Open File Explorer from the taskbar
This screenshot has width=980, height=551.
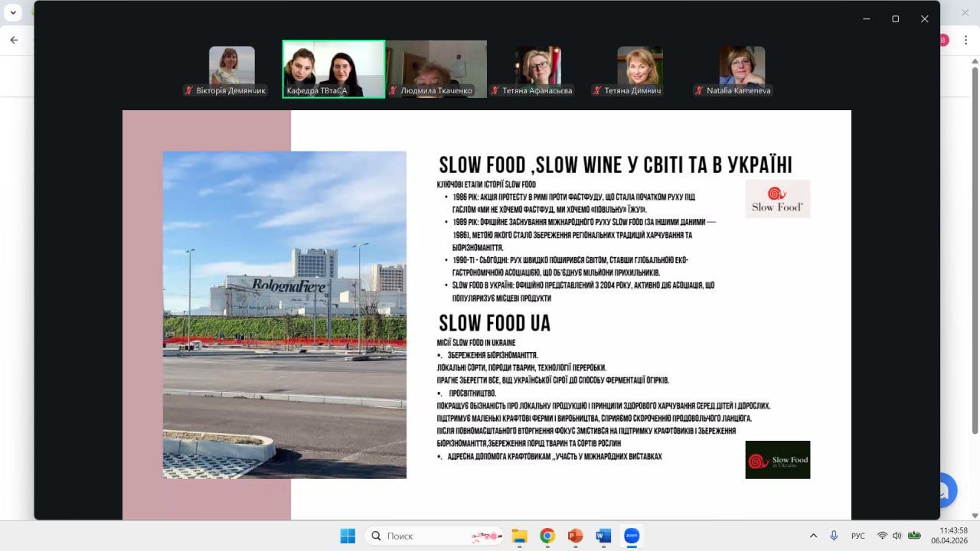point(519,536)
